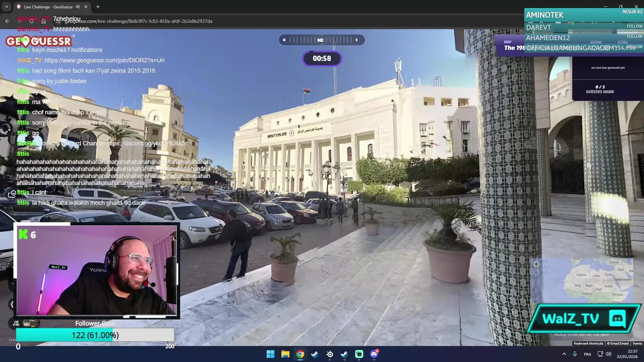The image size is (644, 362).
Task: Open the green Streamlabs taskbar app
Action: [x=359, y=354]
